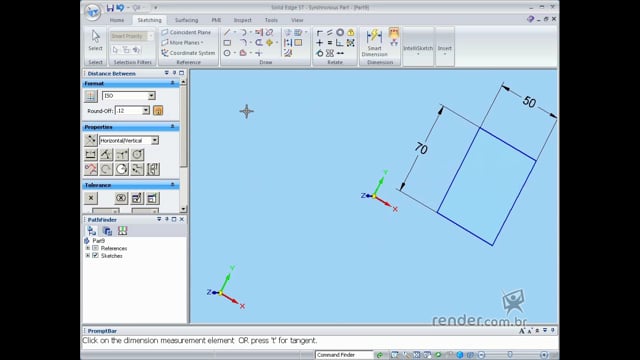This screenshot has width=640, height=360.
Task: Select the Rectangle draw tool
Action: pos(227,42)
